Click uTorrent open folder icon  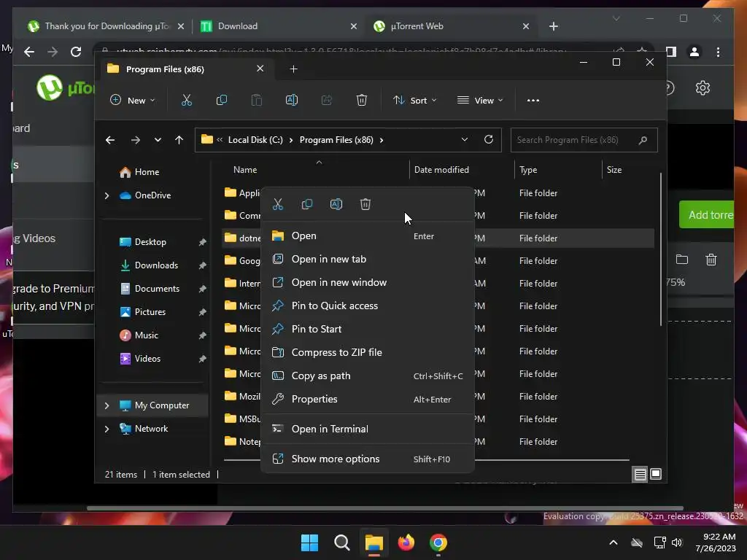click(682, 260)
